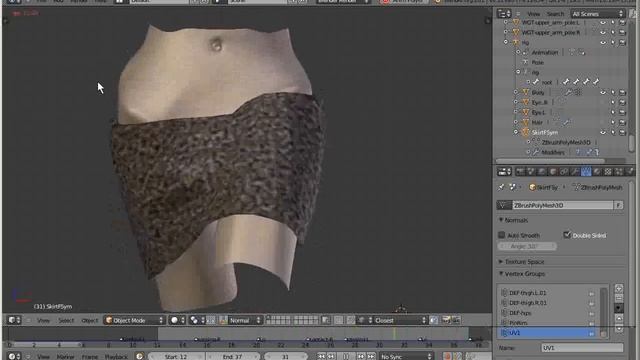The width and height of the screenshot is (640, 360).
Task: Toggle visibility eye of SkirtFSym
Action: [x=603, y=132]
